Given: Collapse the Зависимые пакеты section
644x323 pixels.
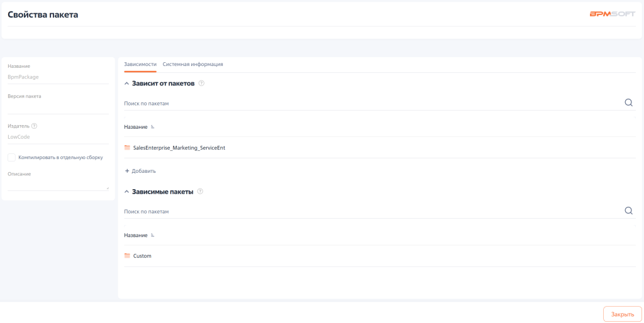Looking at the screenshot, I should (127, 192).
